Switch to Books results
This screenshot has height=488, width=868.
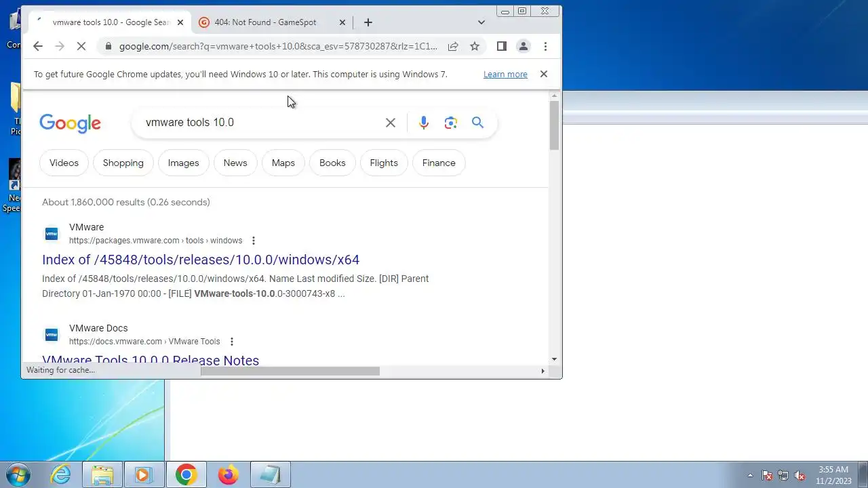332,163
